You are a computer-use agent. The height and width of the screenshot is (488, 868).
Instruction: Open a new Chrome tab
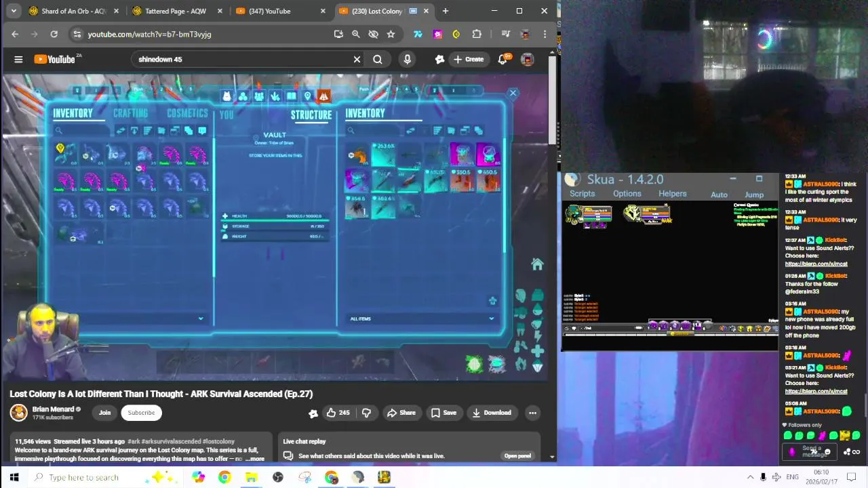446,11
